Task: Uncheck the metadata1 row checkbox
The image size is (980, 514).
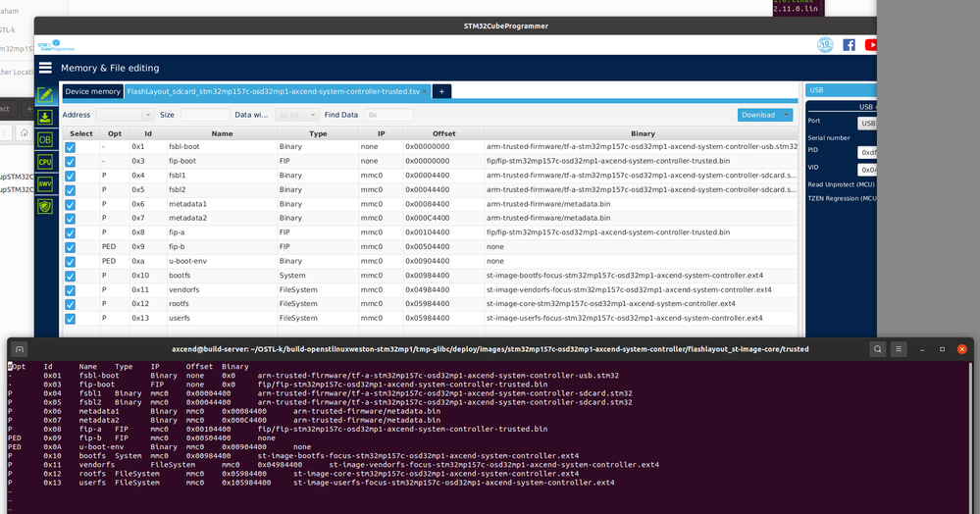Action: point(70,204)
